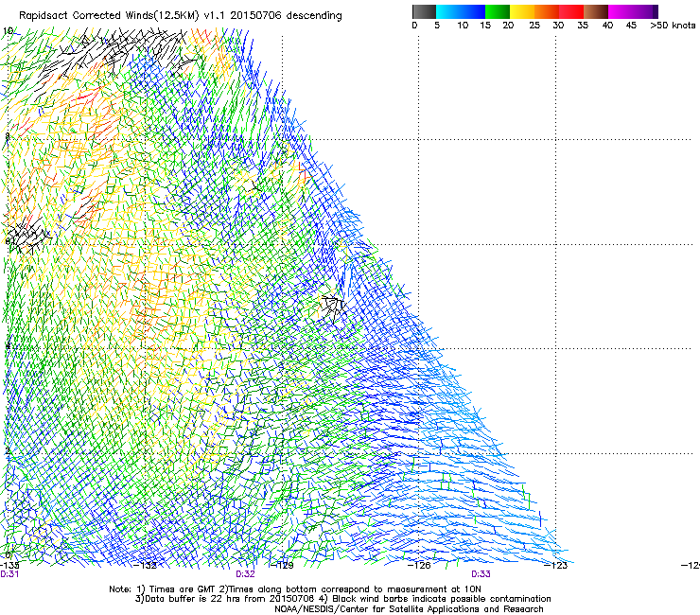
Task: Click the brown 35–40 knots color segment
Action: (x=596, y=11)
